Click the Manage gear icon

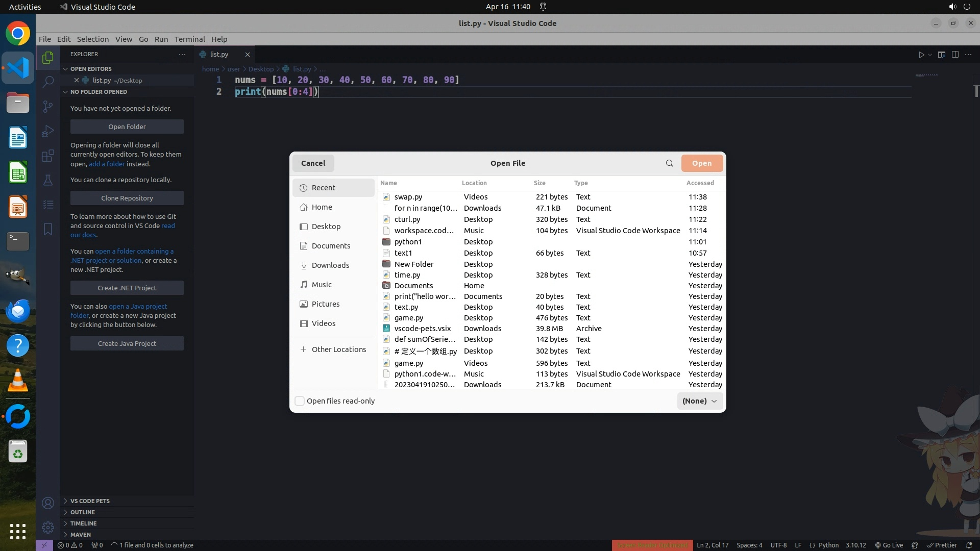(x=48, y=527)
